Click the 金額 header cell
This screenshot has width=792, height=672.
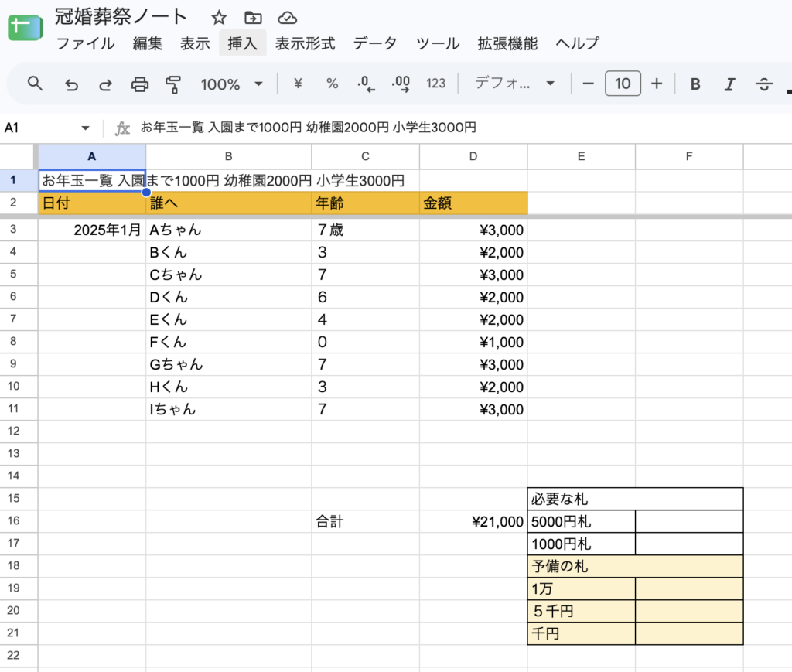click(x=473, y=203)
